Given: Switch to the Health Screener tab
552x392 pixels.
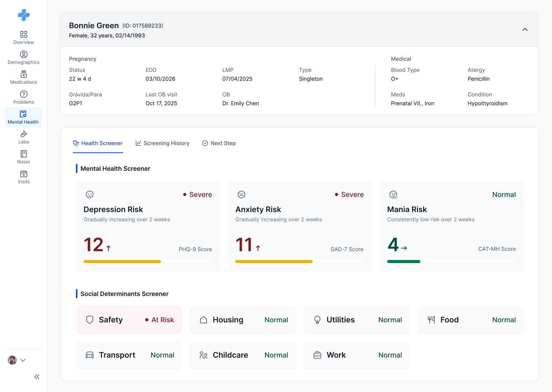Looking at the screenshot, I should pyautogui.click(x=98, y=143).
